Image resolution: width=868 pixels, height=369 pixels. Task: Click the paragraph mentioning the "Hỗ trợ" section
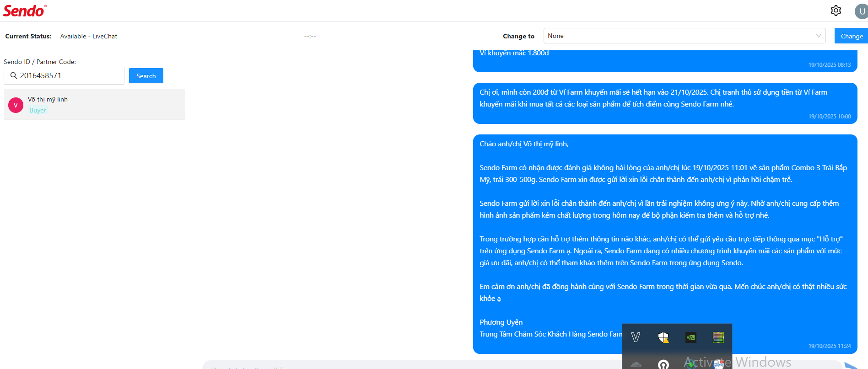click(x=661, y=251)
